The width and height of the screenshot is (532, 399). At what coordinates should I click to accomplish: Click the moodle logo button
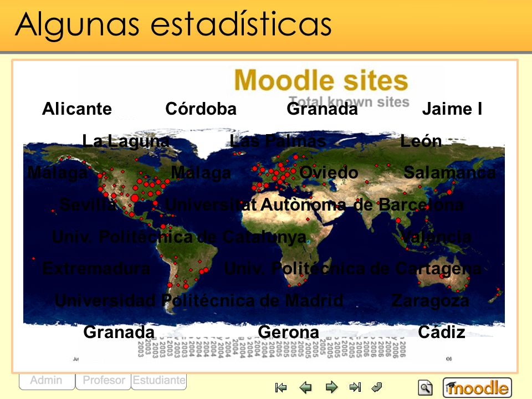click(477, 387)
